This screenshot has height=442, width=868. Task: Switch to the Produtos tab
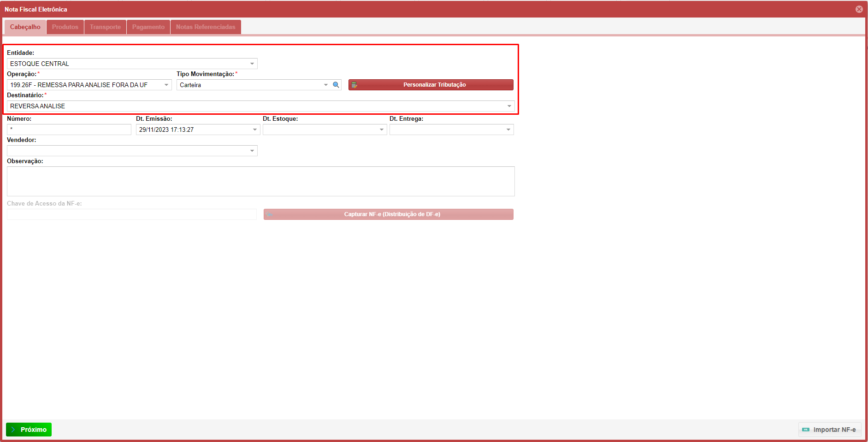pyautogui.click(x=65, y=27)
